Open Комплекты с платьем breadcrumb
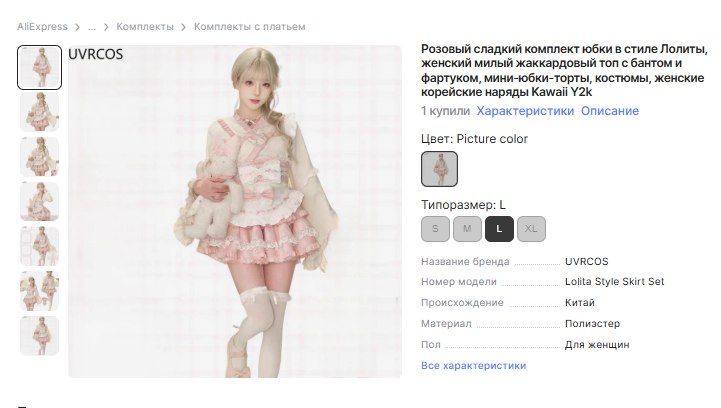This screenshot has height=408, width=721. [250, 27]
